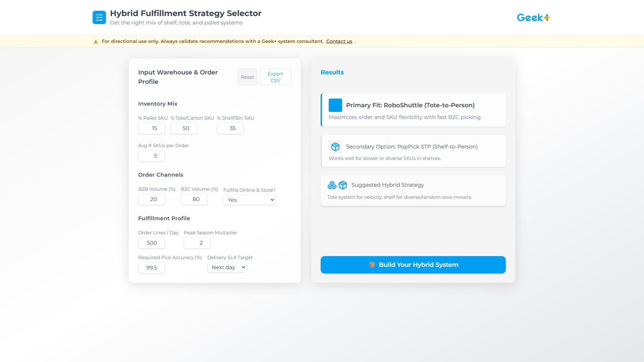Click the % Pallet SKU input field

(x=151, y=128)
